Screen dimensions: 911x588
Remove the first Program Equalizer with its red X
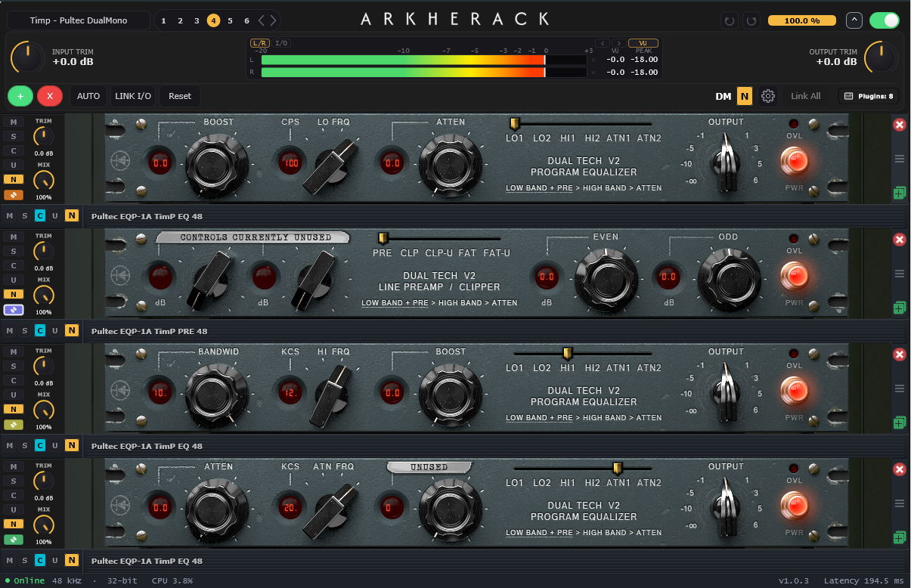900,125
